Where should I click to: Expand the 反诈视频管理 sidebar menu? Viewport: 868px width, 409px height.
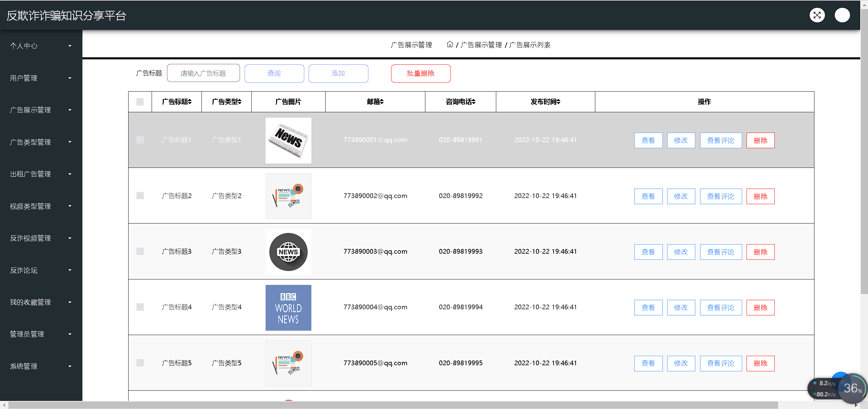(x=41, y=238)
